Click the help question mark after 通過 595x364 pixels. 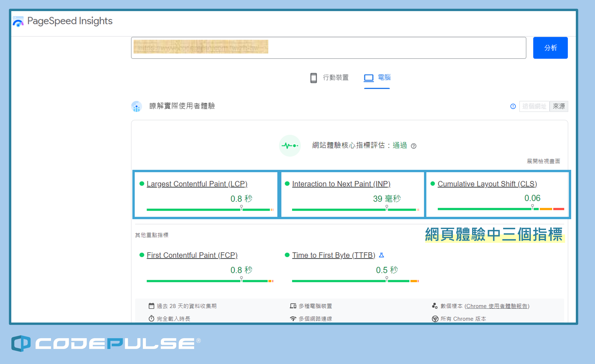[x=413, y=146]
